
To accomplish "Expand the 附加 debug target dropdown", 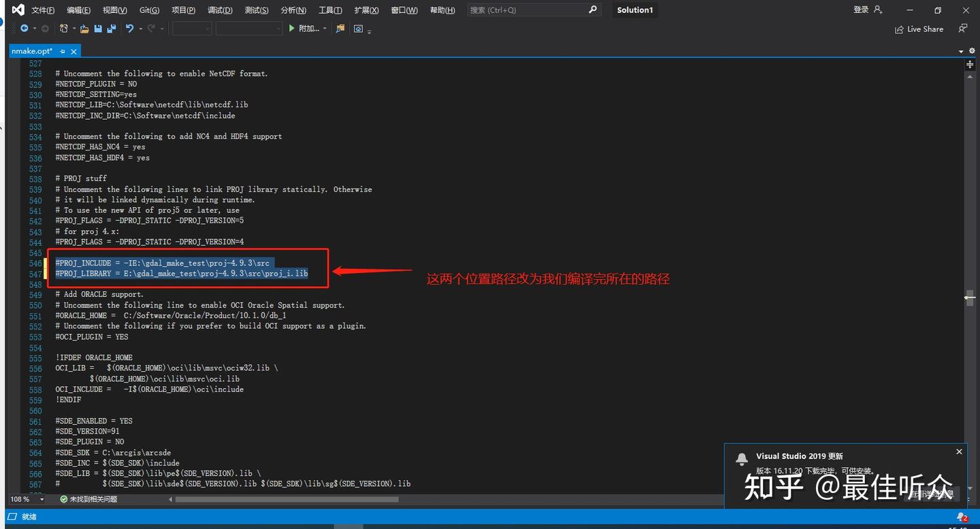I will click(x=325, y=28).
